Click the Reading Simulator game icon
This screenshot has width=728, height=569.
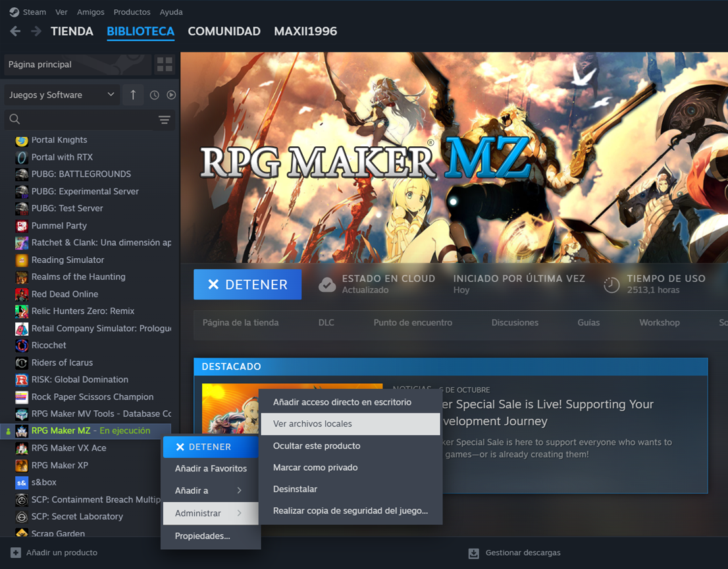point(22,260)
